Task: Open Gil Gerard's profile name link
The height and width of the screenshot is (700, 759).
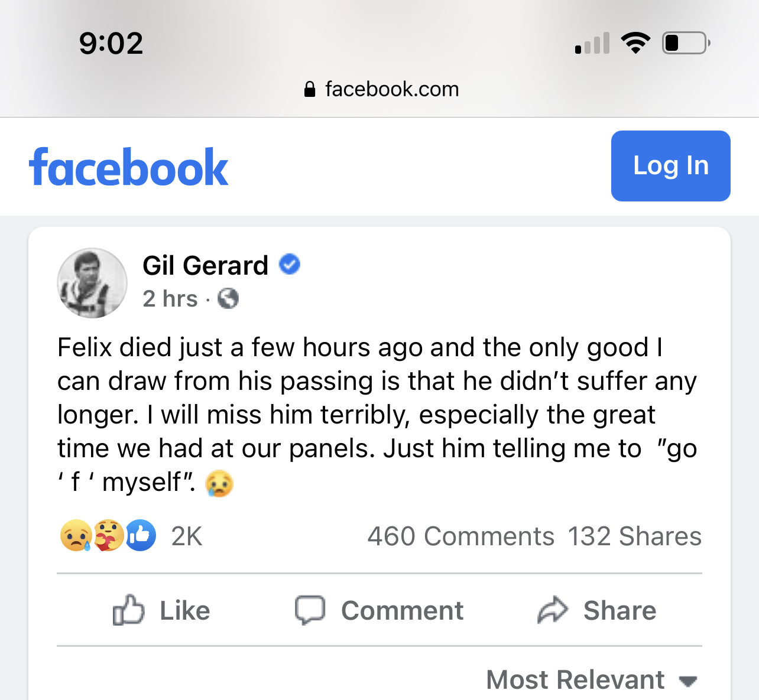Action: [x=205, y=266]
